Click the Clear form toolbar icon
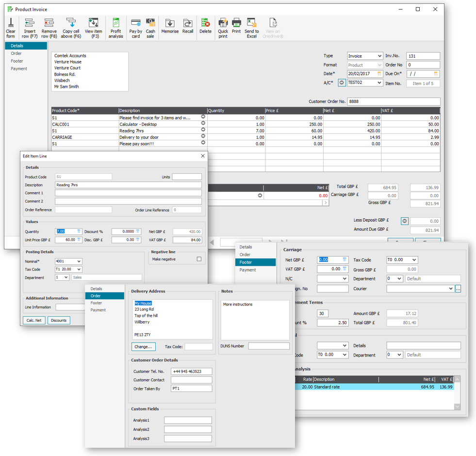The height and width of the screenshot is (456, 476). click(11, 28)
